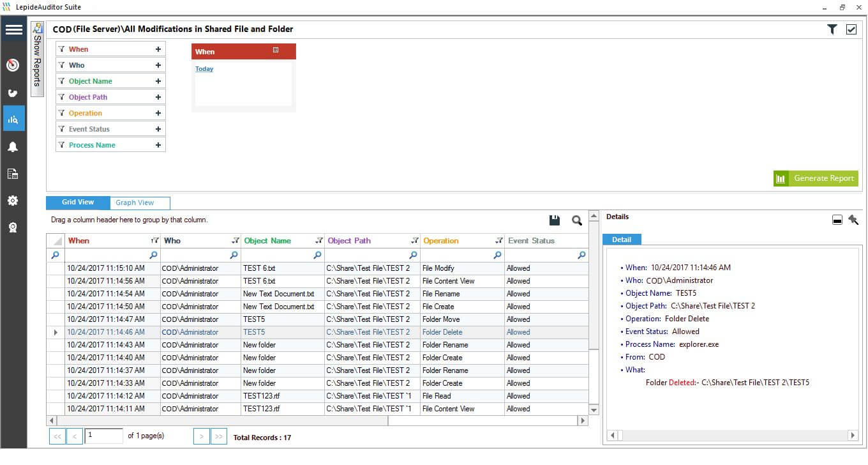This screenshot has width=868, height=465.
Task: Expand the Event Status filter plus
Action: [158, 129]
